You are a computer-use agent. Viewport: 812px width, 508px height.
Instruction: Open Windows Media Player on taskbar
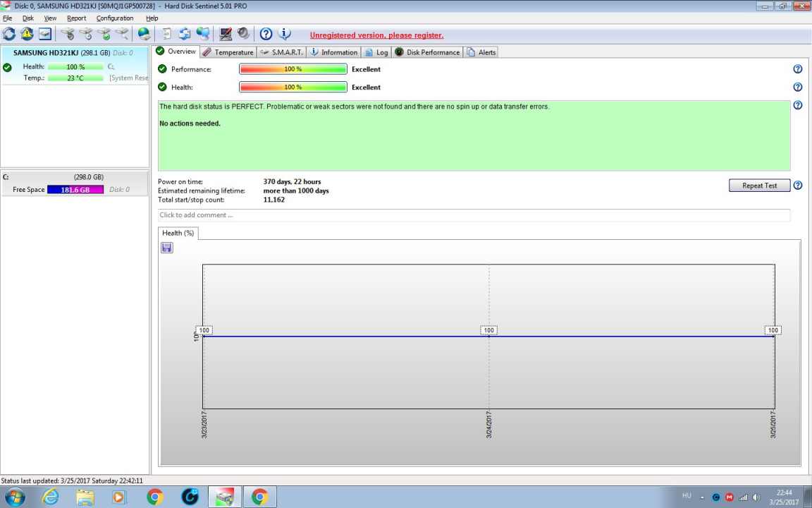118,497
